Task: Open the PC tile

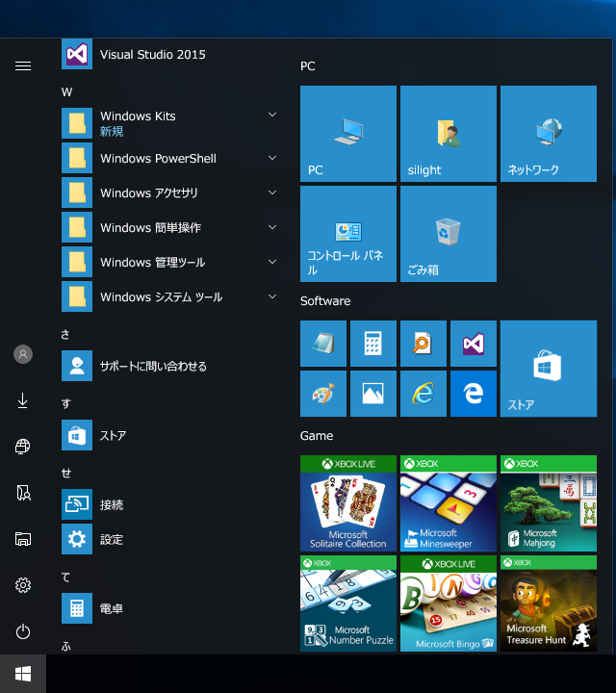Action: (348, 134)
